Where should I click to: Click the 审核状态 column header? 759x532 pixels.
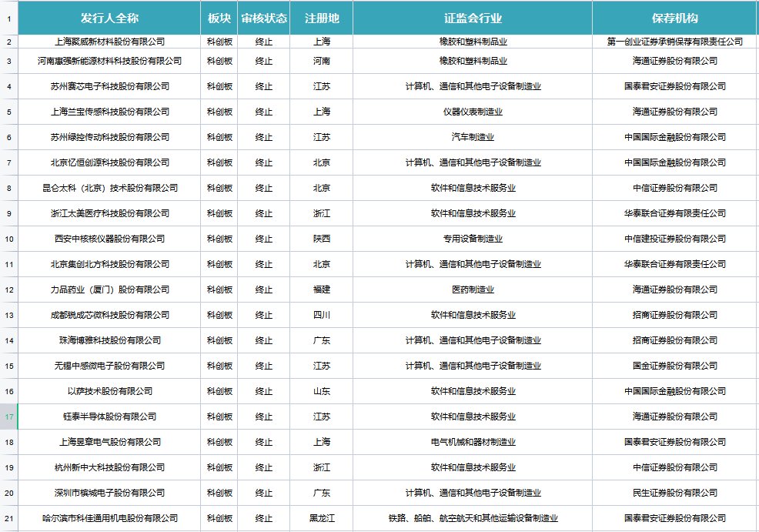[264, 18]
